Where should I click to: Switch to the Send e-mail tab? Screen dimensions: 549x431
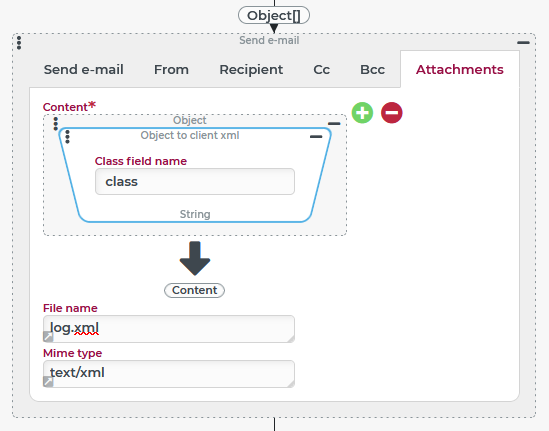[84, 69]
